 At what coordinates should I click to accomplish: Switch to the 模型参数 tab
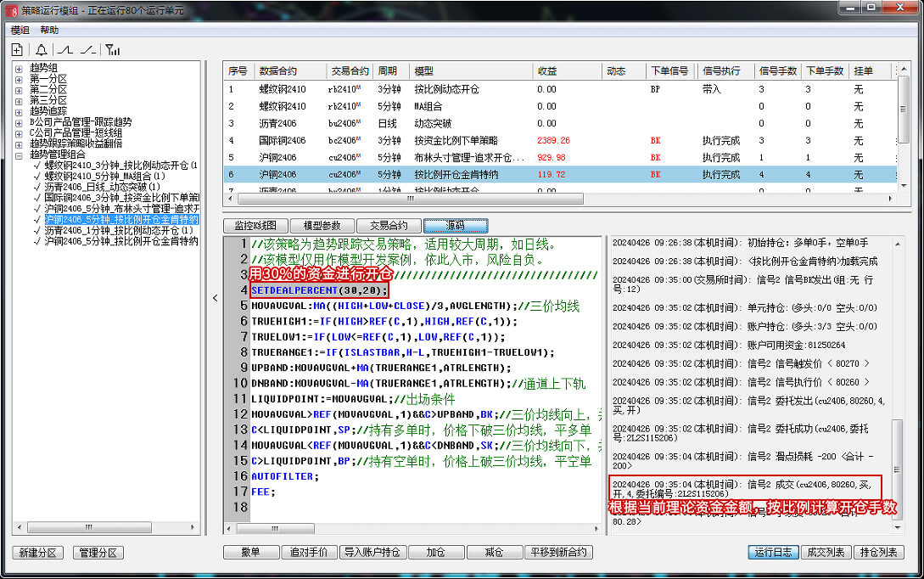point(320,226)
